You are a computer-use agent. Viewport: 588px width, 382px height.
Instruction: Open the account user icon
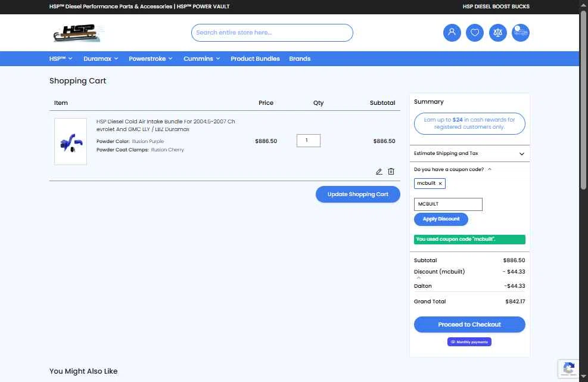tap(452, 33)
